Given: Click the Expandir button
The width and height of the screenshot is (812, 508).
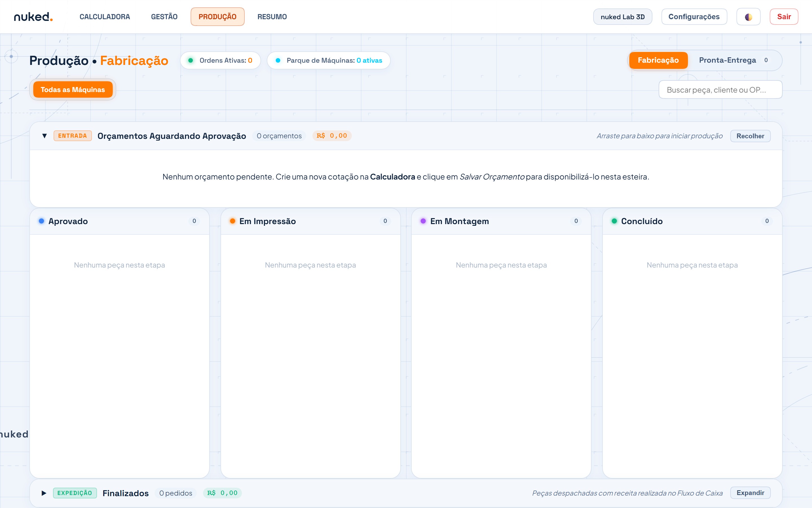Looking at the screenshot, I should click(x=750, y=493).
